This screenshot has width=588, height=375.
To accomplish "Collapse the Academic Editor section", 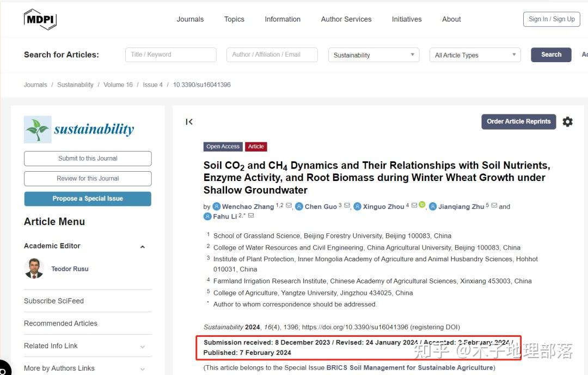I will click(143, 246).
